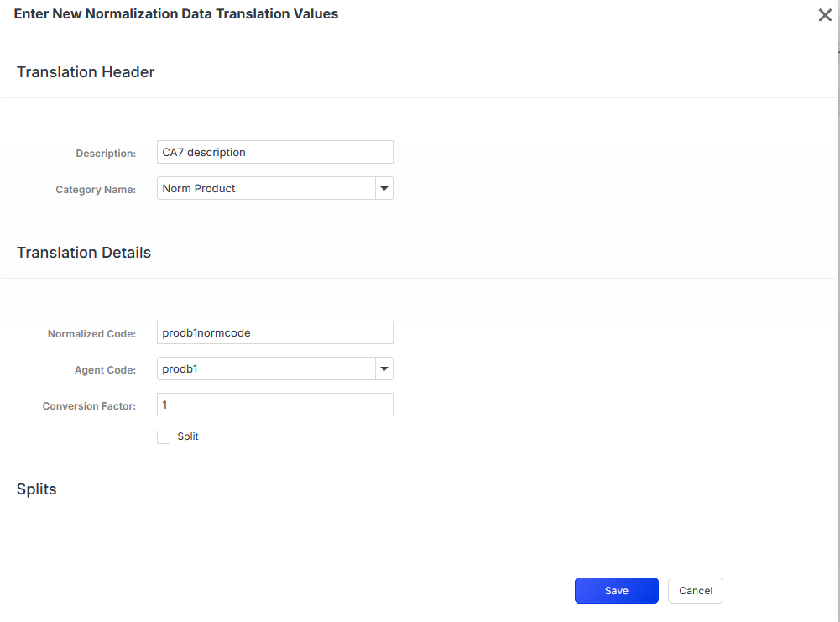The image size is (840, 622).
Task: Click the Split checkbox label text
Action: click(x=188, y=437)
